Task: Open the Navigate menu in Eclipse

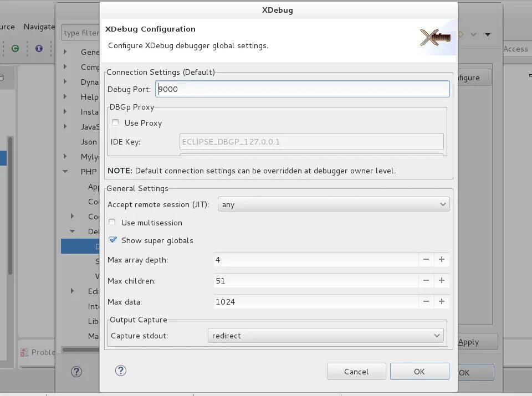Action: click(x=39, y=27)
